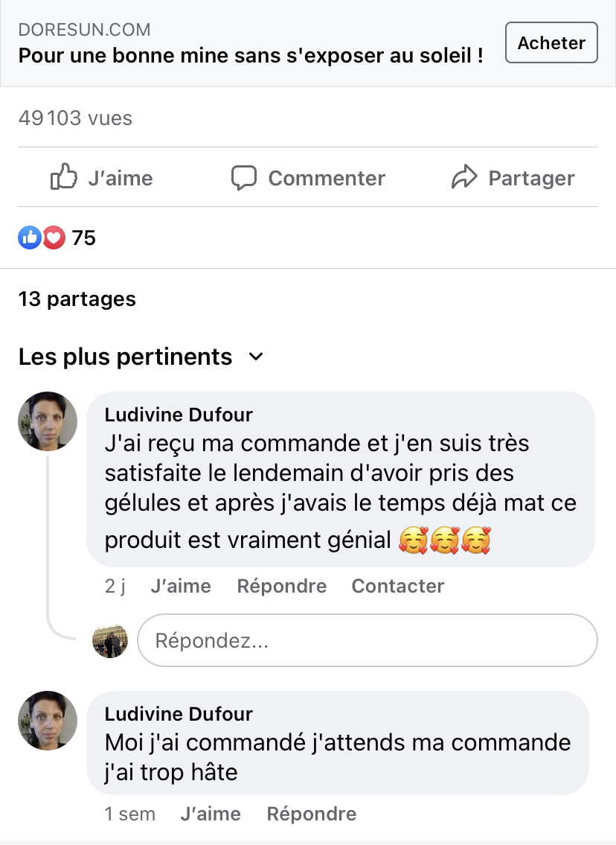Click the Partager share arrow icon

464,178
